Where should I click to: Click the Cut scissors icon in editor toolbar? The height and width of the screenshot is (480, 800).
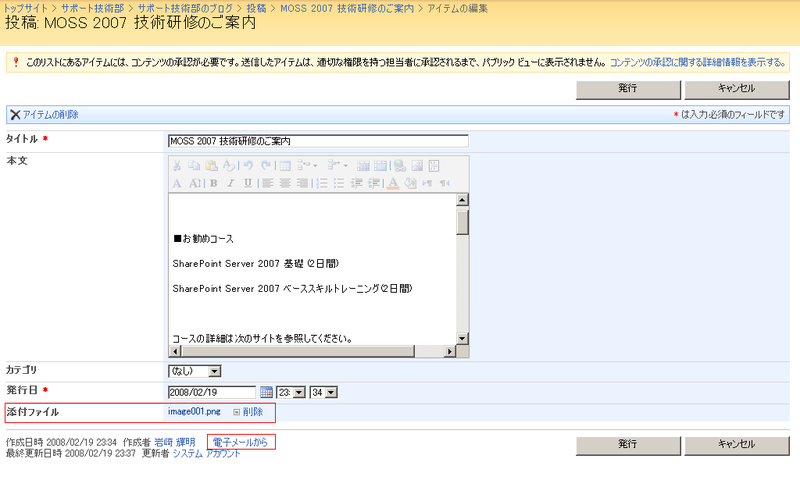point(177,165)
